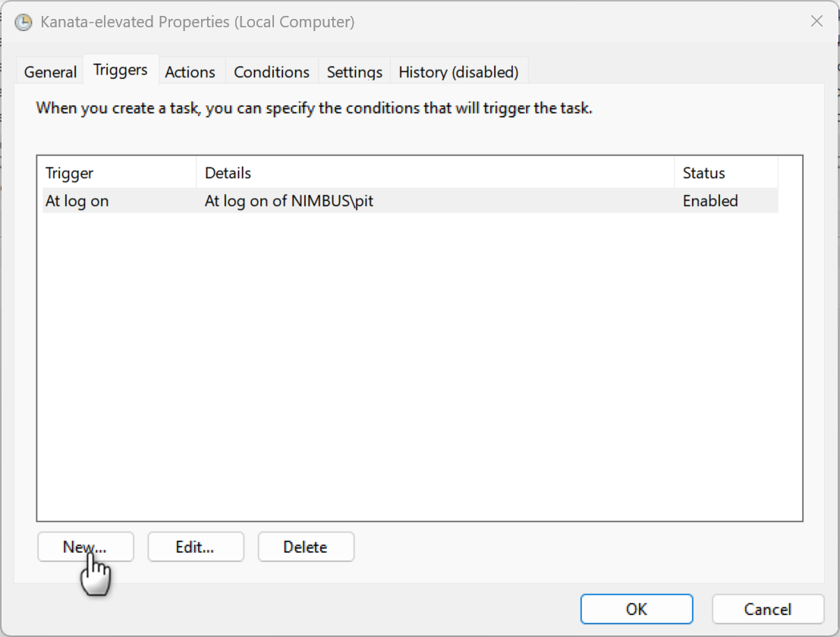
Task: Switch to the General tab
Action: [x=49, y=71]
